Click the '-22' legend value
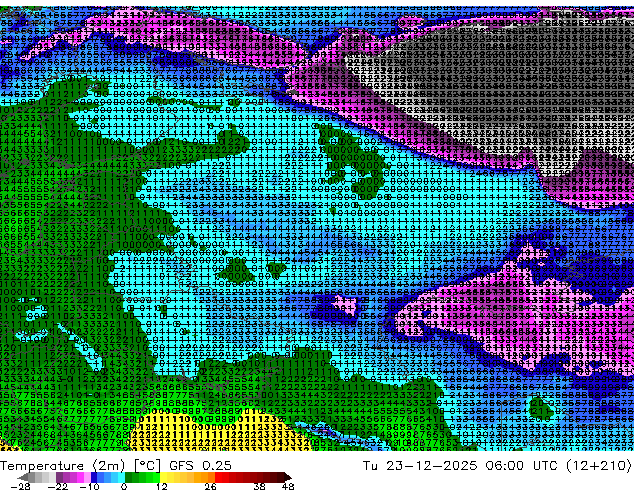The width and height of the screenshot is (634, 490). pyautogui.click(x=57, y=486)
